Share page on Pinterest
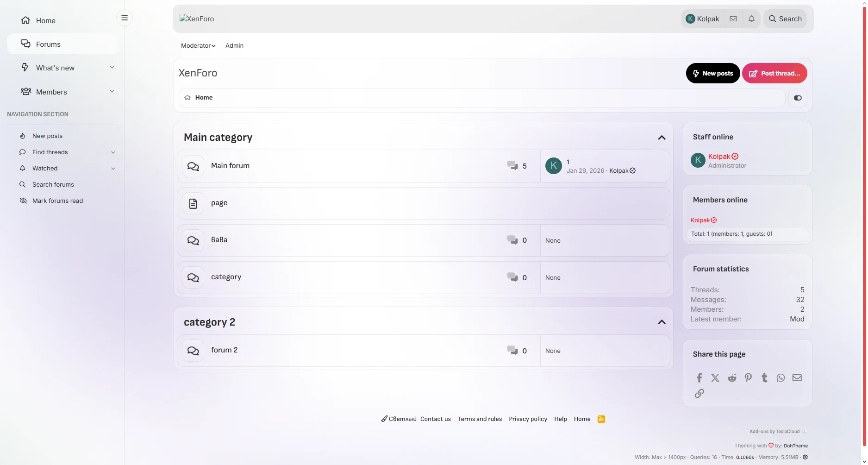Image resolution: width=868 pixels, height=465 pixels. (x=748, y=378)
